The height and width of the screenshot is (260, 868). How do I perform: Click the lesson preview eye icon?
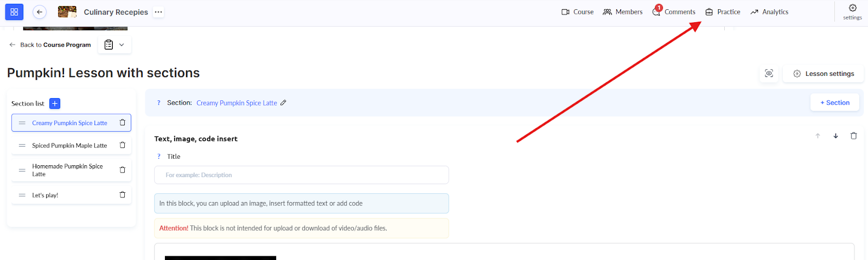[x=769, y=74]
